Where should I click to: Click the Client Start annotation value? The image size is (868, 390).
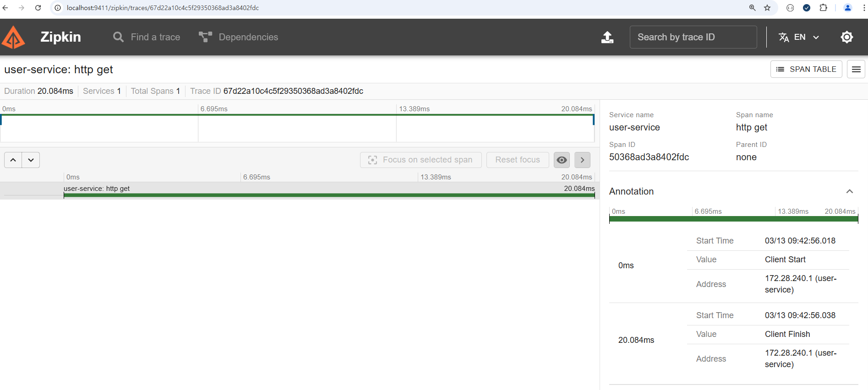(785, 260)
